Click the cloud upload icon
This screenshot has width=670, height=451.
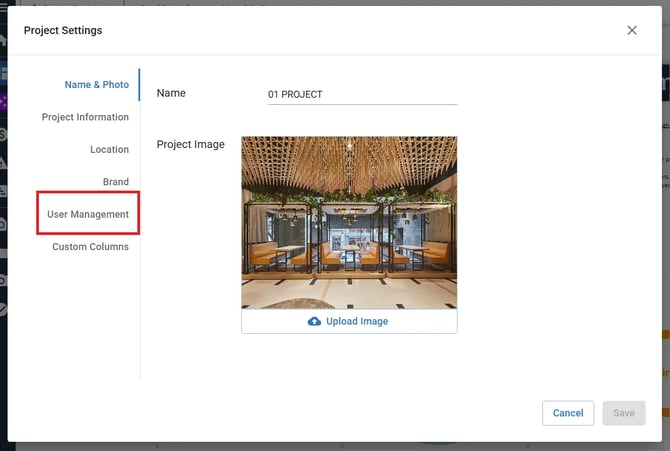[315, 321]
